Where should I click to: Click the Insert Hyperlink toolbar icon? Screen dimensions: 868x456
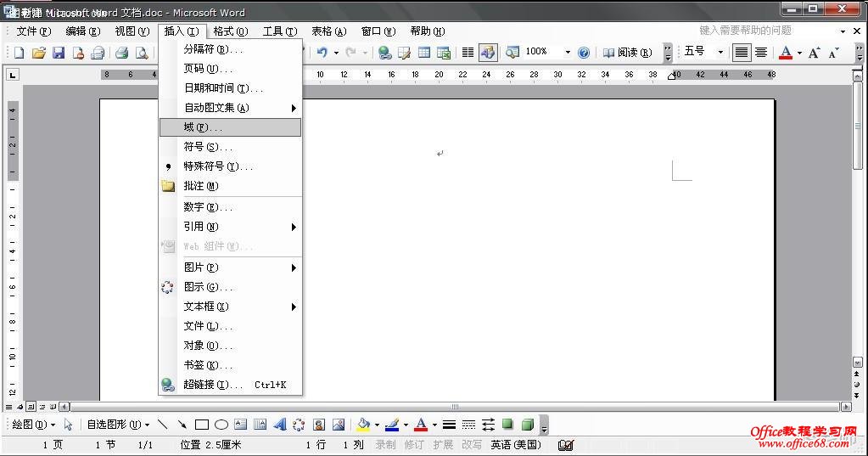(x=385, y=53)
